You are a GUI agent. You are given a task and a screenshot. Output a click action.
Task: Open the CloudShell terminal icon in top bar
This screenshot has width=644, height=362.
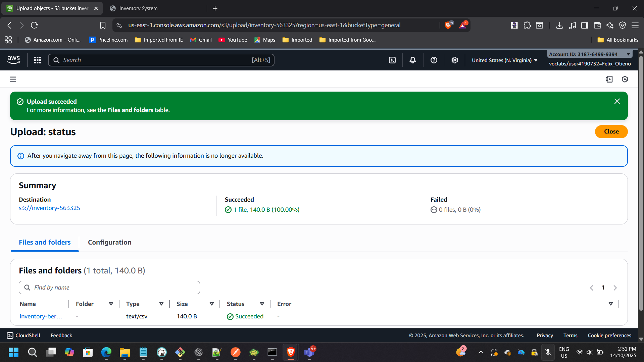(x=392, y=60)
